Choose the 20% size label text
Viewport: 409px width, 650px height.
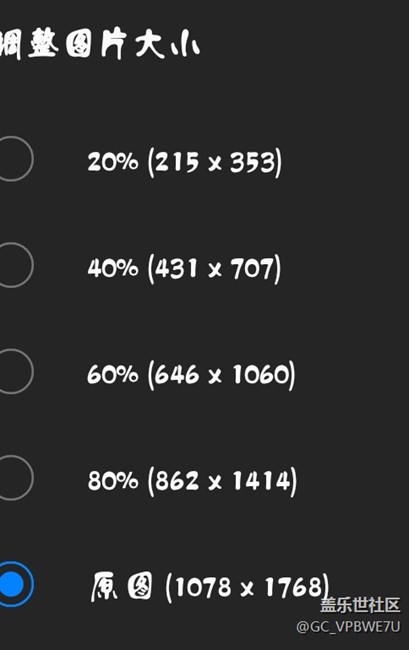[112, 161]
